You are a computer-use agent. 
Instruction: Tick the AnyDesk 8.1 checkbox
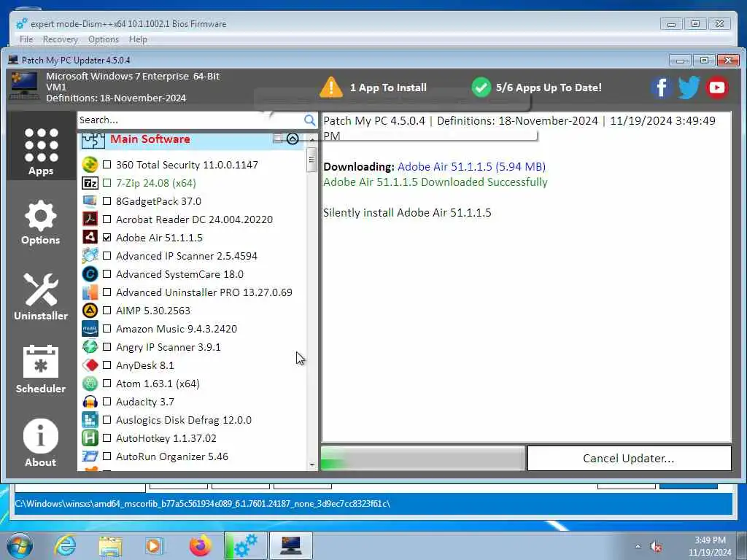point(107,365)
